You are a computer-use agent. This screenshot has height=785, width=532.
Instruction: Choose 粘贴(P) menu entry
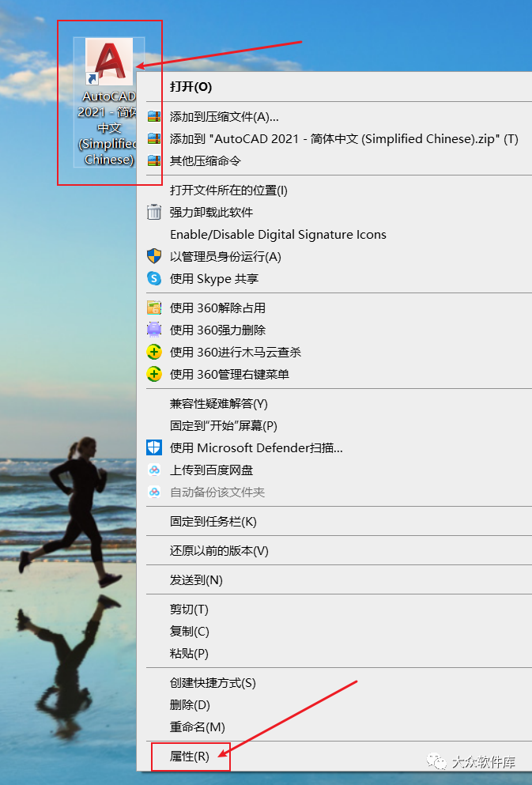tap(189, 653)
